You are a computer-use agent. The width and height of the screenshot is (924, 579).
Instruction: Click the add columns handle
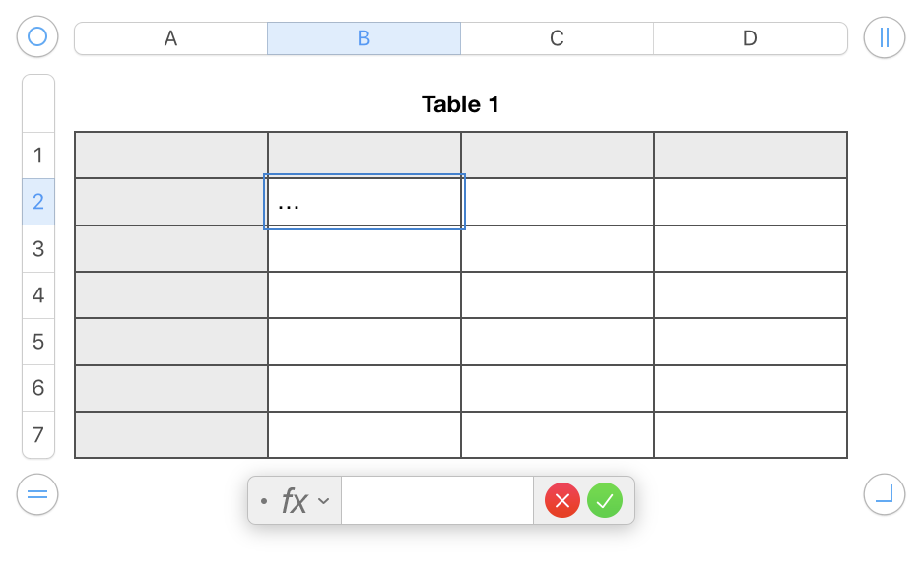[884, 37]
